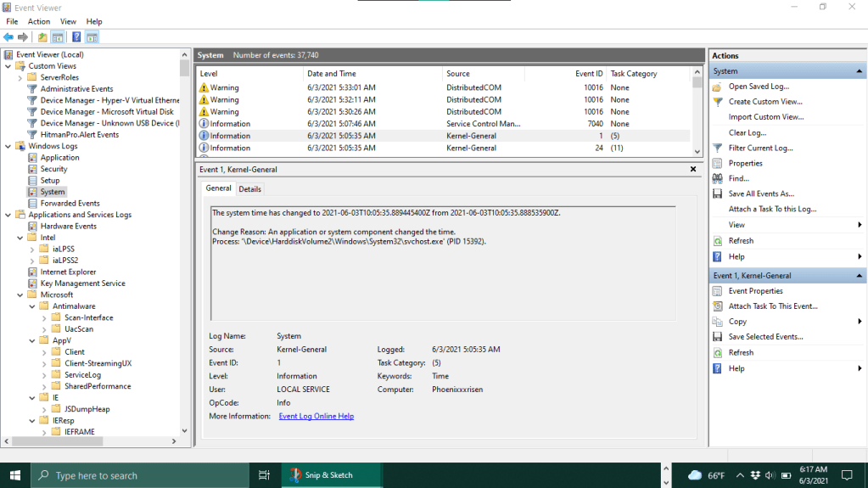Click the Open Saved Log folder icon
This screenshot has width=868, height=488.
tap(718, 87)
